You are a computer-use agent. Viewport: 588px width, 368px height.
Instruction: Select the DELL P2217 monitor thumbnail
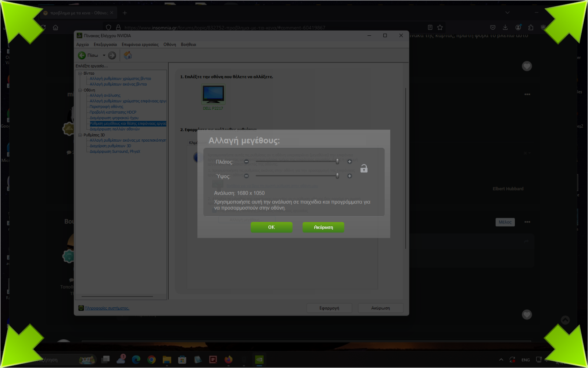pyautogui.click(x=213, y=95)
